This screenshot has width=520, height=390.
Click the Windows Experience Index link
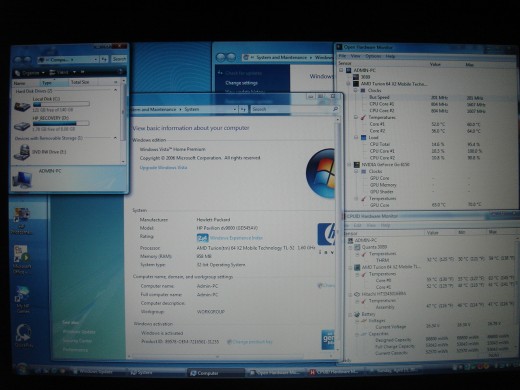(236, 238)
